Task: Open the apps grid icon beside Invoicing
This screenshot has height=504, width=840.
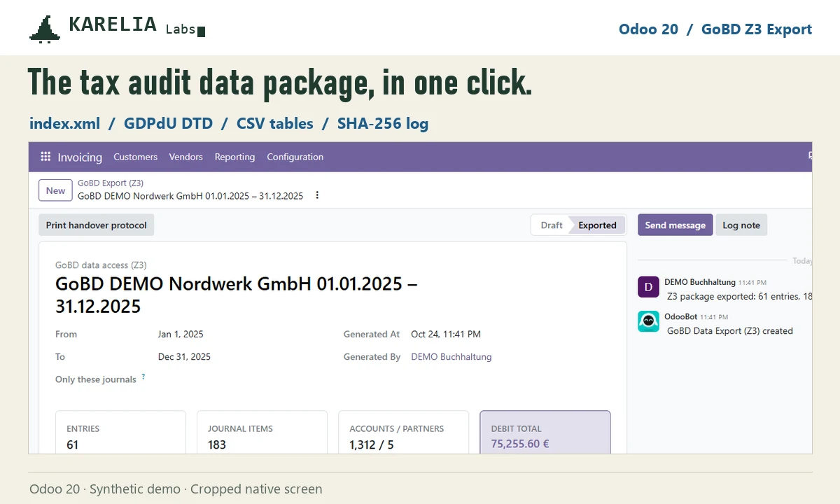Action: click(45, 157)
